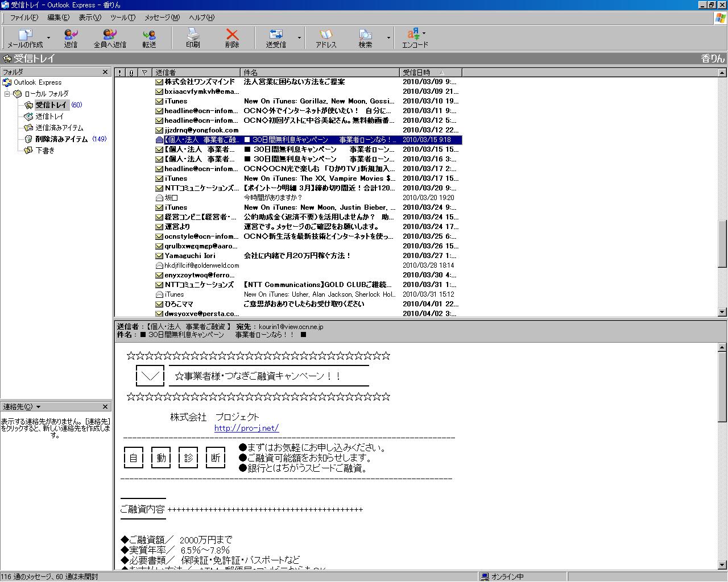Expand the 連絡先(C) dropdown arrow

[38, 407]
